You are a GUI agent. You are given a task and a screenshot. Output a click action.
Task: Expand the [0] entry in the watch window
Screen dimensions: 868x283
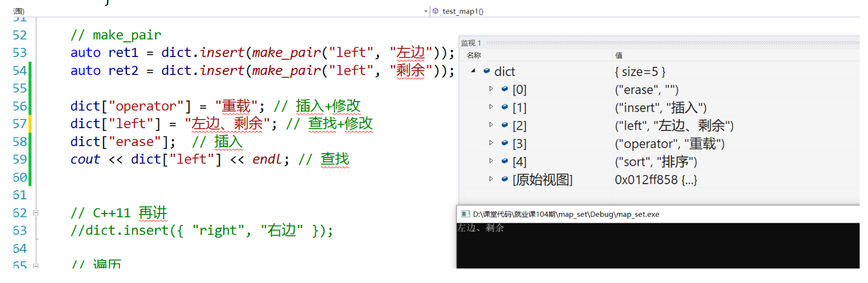click(491, 89)
